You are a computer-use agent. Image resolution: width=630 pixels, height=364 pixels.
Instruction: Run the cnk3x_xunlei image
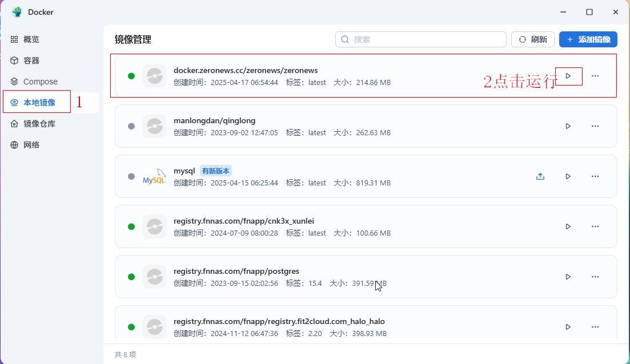(568, 227)
